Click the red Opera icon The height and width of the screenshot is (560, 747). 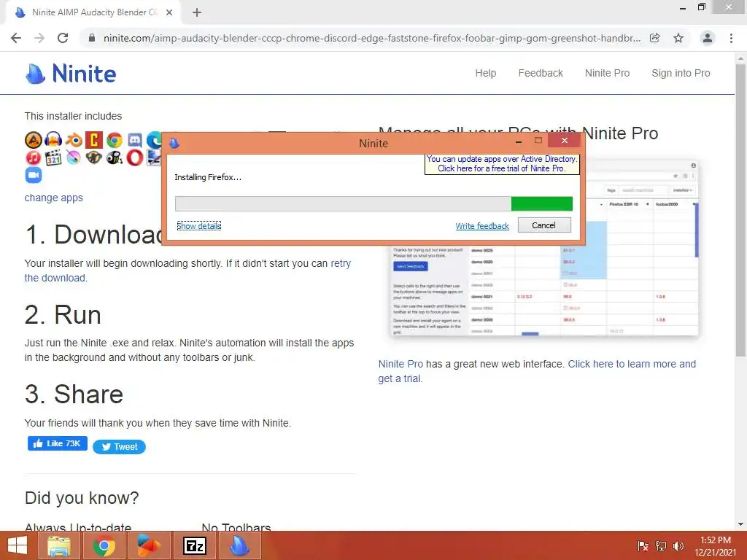coord(135,157)
